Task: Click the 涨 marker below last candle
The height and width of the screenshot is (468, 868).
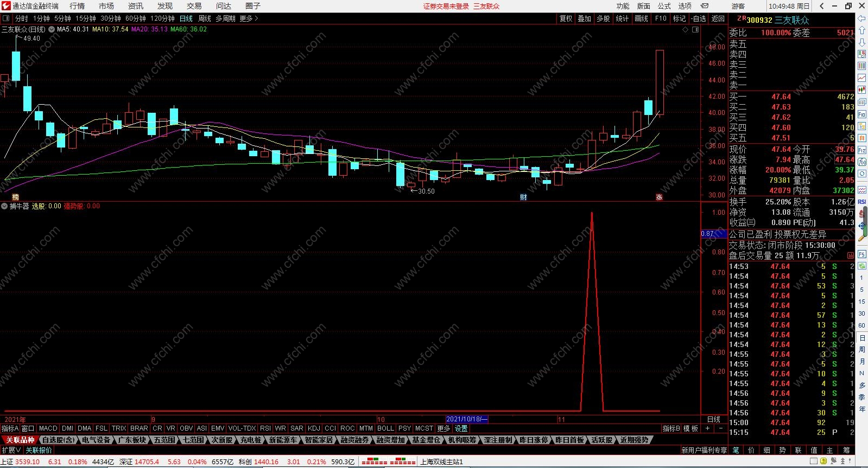Action: tap(659, 197)
